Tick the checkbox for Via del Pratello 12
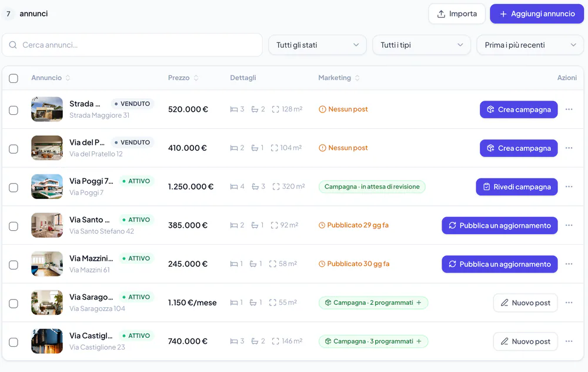This screenshot has height=372, width=588. [x=14, y=149]
